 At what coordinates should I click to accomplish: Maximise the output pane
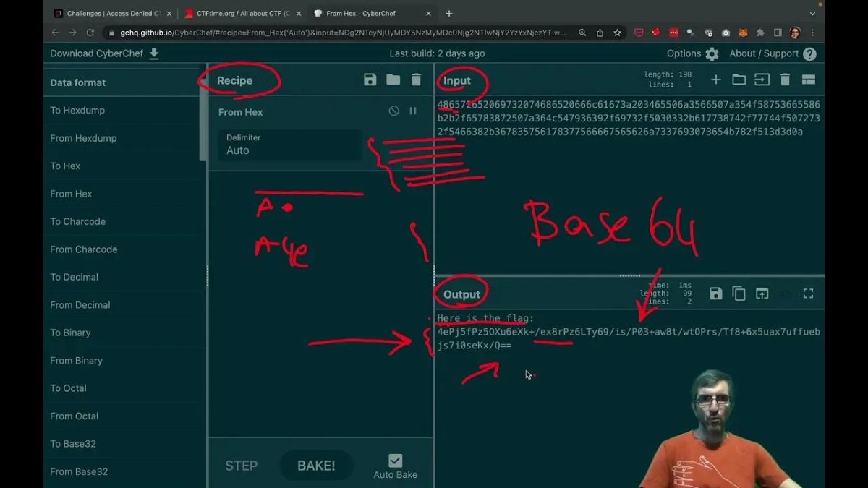(809, 293)
